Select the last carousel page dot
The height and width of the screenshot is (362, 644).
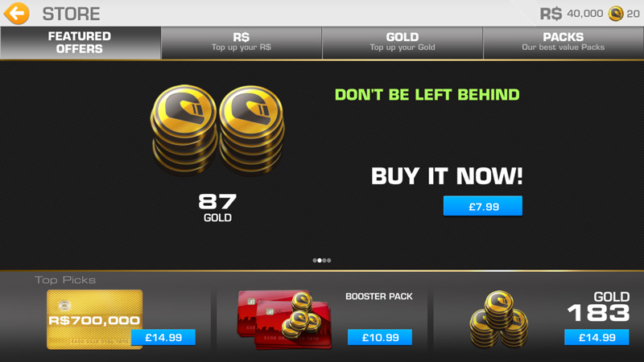[x=329, y=260]
